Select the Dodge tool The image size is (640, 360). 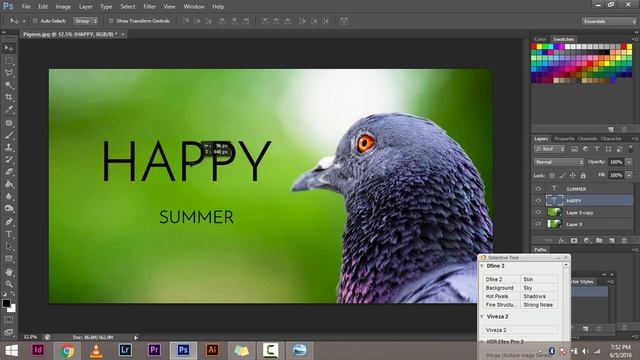tap(9, 209)
